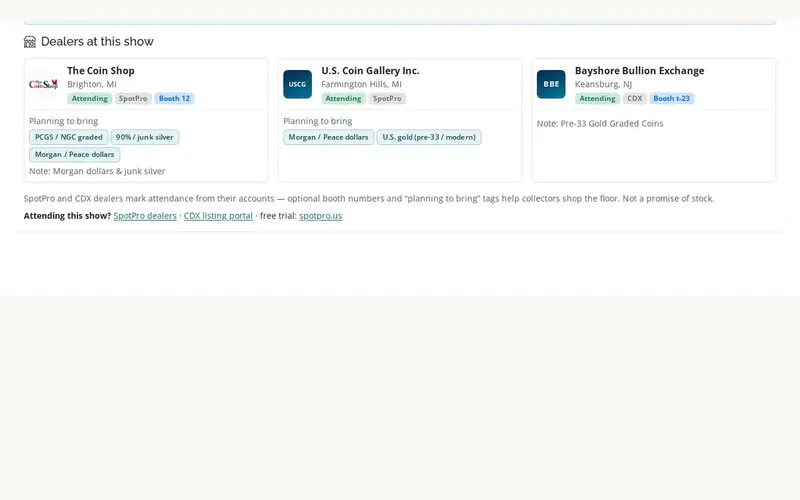Click the Attending this show? label
Image resolution: width=800 pixels, height=500 pixels.
[67, 216]
